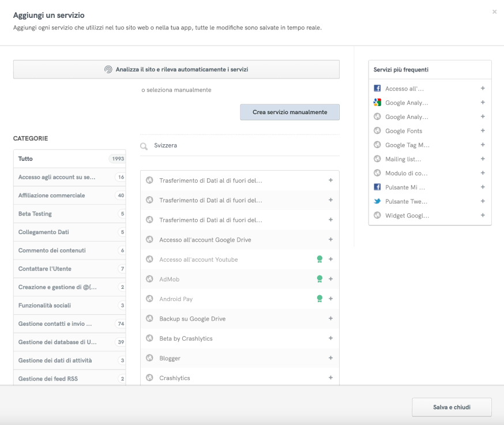Click into the Svizzera search field
The image size is (504, 425).
point(242,146)
